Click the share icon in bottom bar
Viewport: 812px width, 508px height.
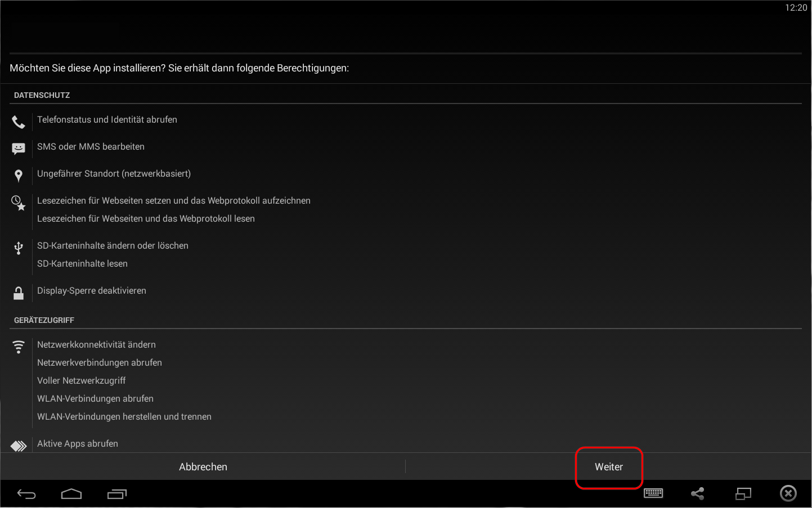click(x=698, y=493)
